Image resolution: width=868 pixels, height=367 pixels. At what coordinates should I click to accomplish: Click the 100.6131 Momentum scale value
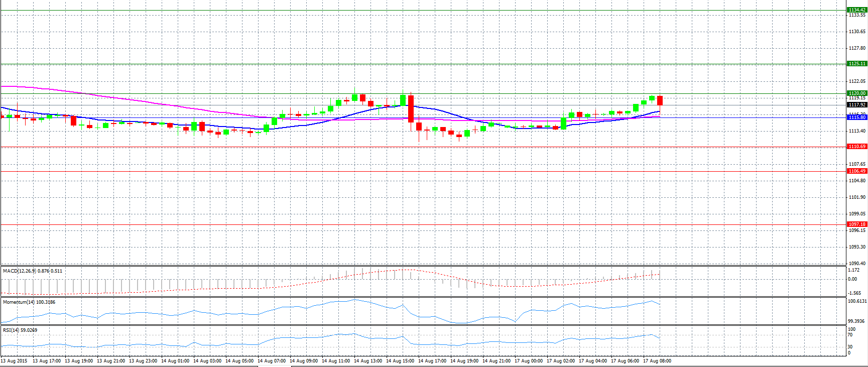(x=857, y=301)
